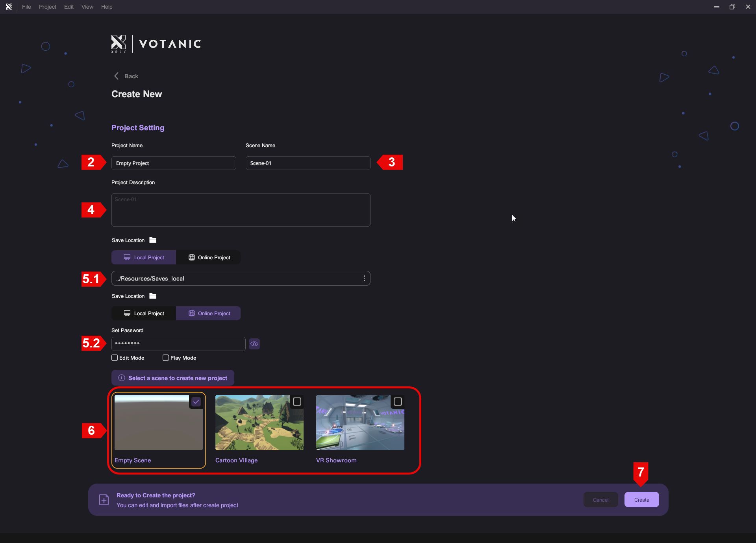Check the Cartoon Village scene checkbox
756x543 pixels.
click(297, 402)
